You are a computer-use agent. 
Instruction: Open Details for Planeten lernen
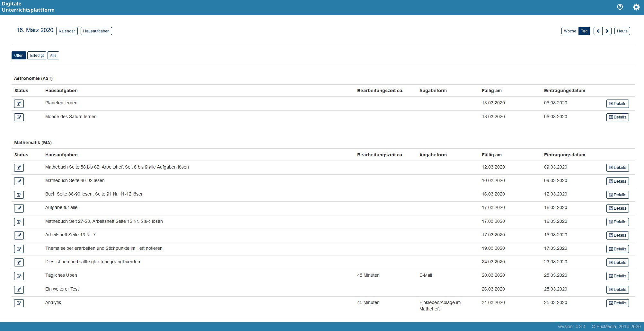point(617,104)
